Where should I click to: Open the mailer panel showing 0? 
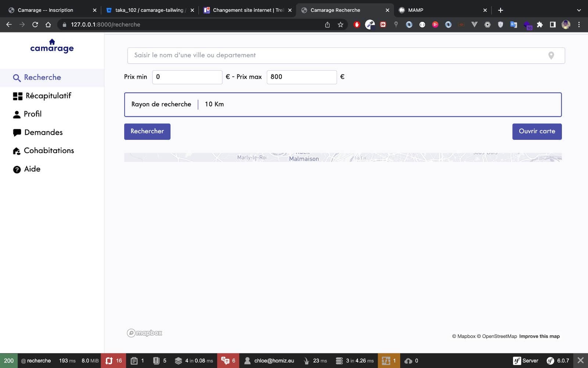411,361
